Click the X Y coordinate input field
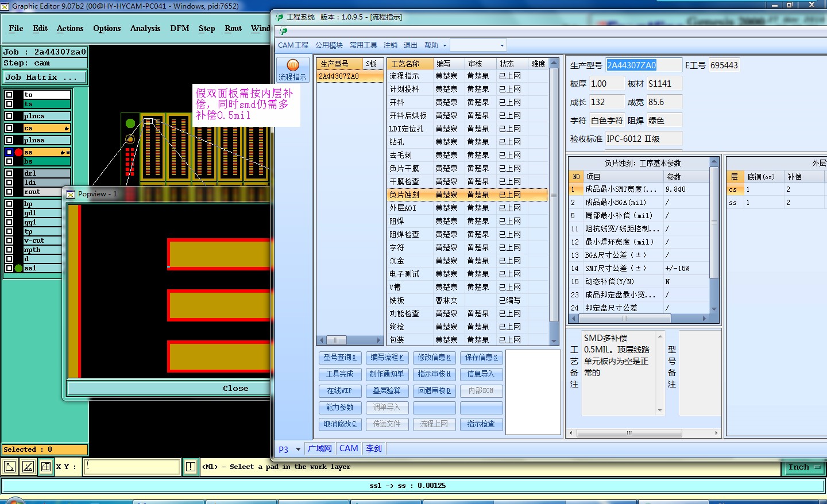This screenshot has height=504, width=827. pyautogui.click(x=132, y=467)
